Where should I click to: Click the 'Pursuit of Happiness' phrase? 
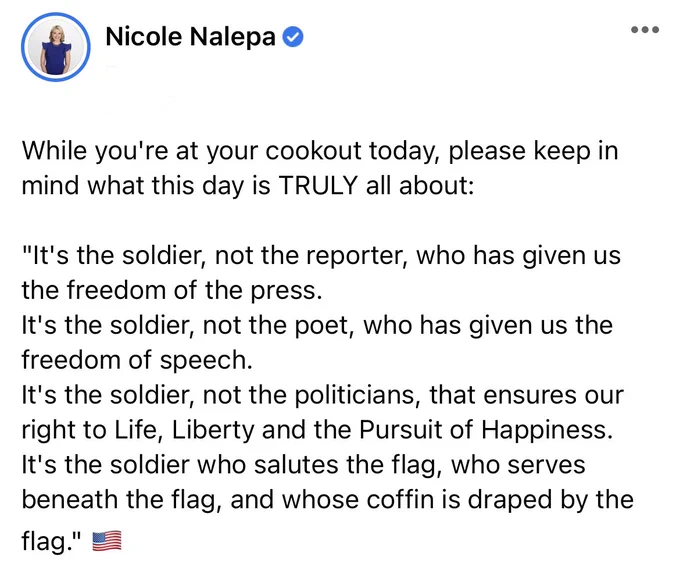[486, 430]
